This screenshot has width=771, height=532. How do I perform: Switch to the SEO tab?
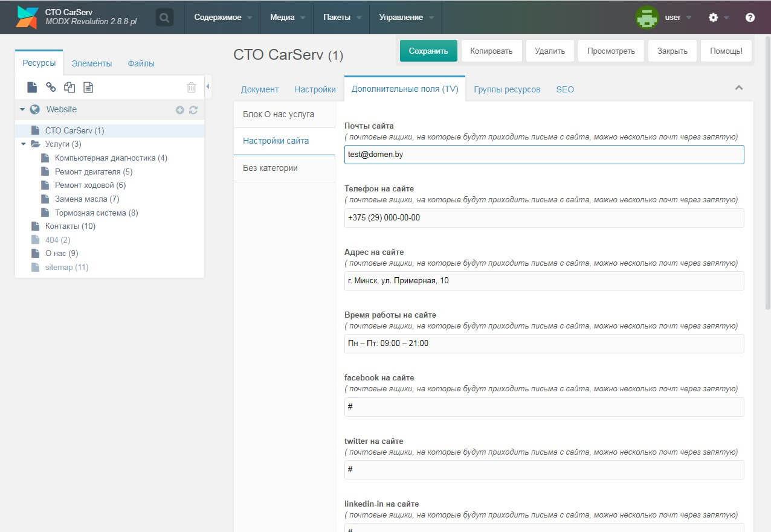click(x=565, y=89)
